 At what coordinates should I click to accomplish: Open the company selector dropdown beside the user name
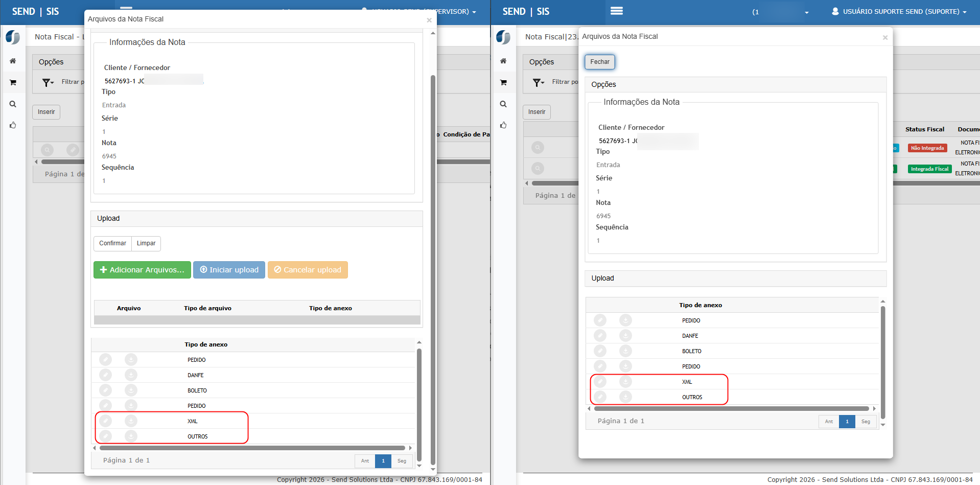(x=806, y=12)
